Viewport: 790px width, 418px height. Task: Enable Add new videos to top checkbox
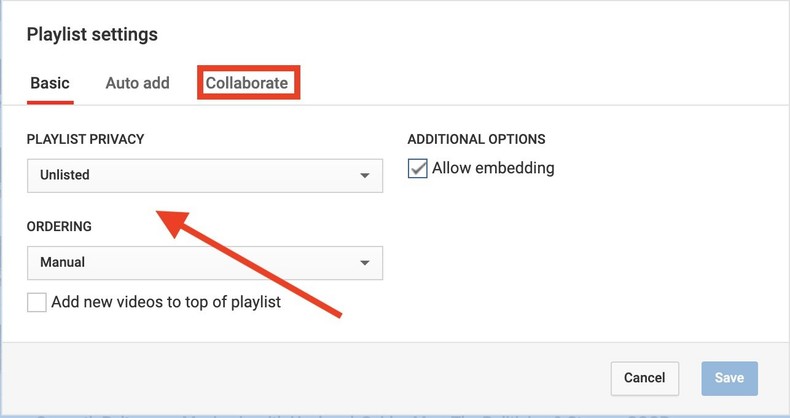coord(37,302)
